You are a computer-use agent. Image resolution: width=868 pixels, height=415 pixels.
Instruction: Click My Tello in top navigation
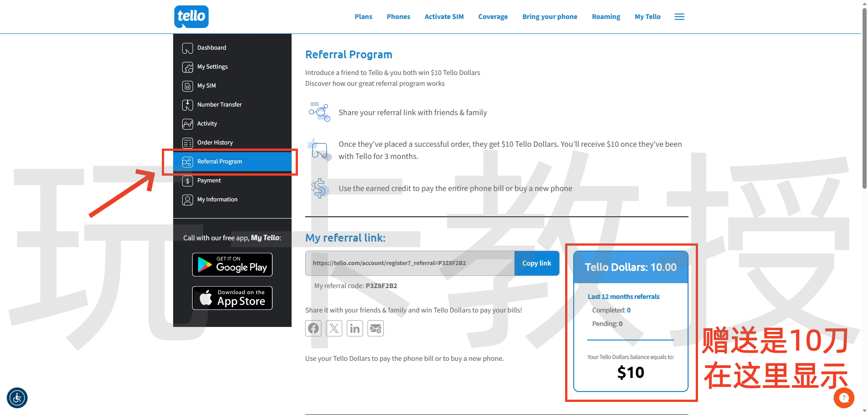click(647, 17)
